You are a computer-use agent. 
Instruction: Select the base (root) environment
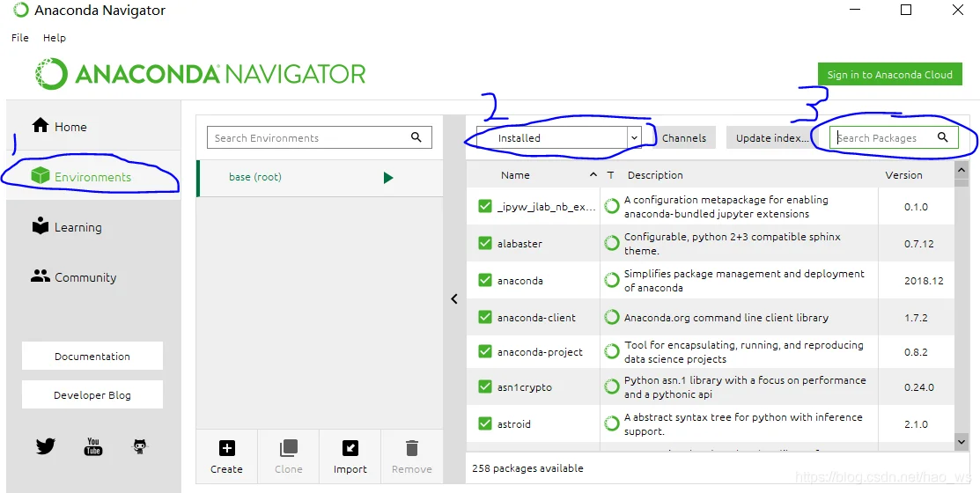(320, 178)
